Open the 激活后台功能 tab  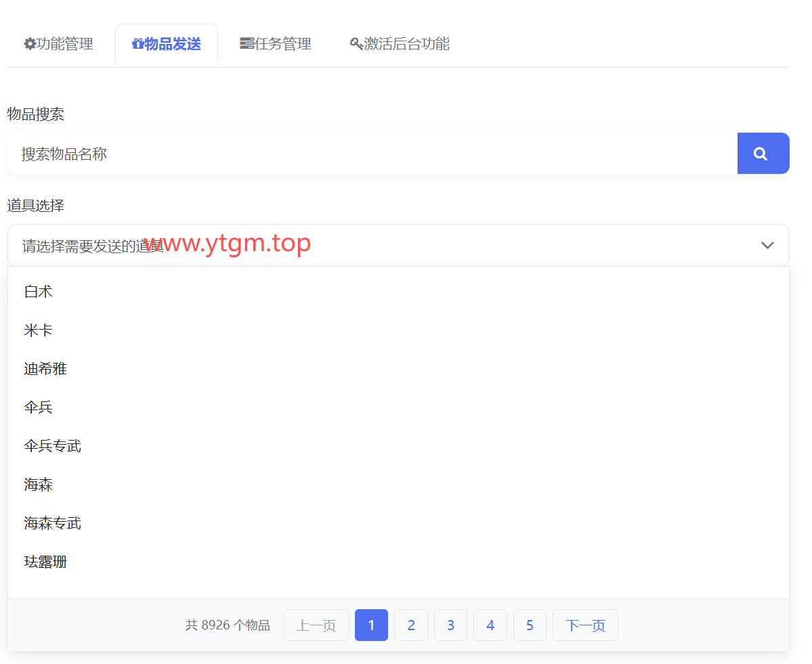pyautogui.click(x=400, y=44)
